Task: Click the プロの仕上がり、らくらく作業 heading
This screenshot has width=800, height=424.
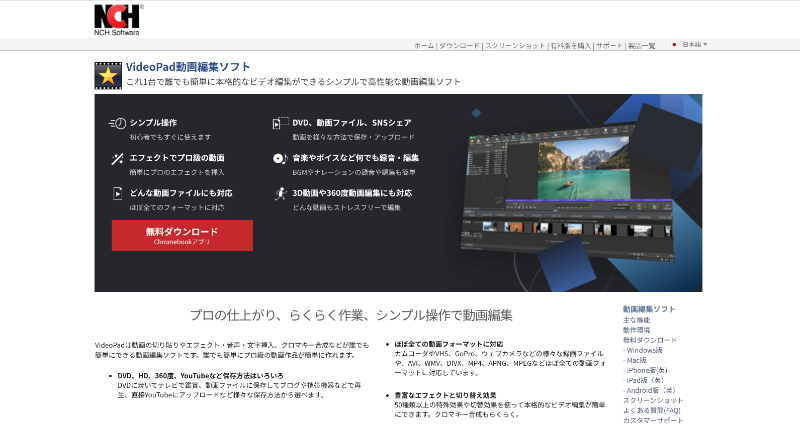Action: pos(351,315)
